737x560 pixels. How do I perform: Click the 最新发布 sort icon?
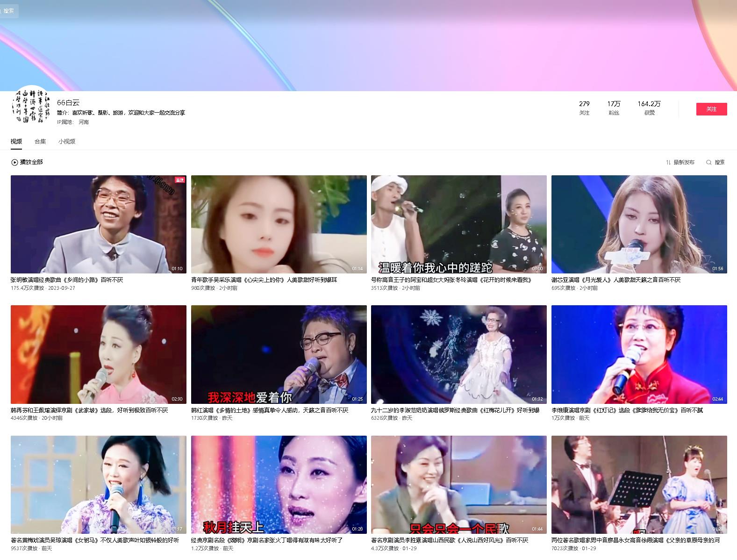668,162
